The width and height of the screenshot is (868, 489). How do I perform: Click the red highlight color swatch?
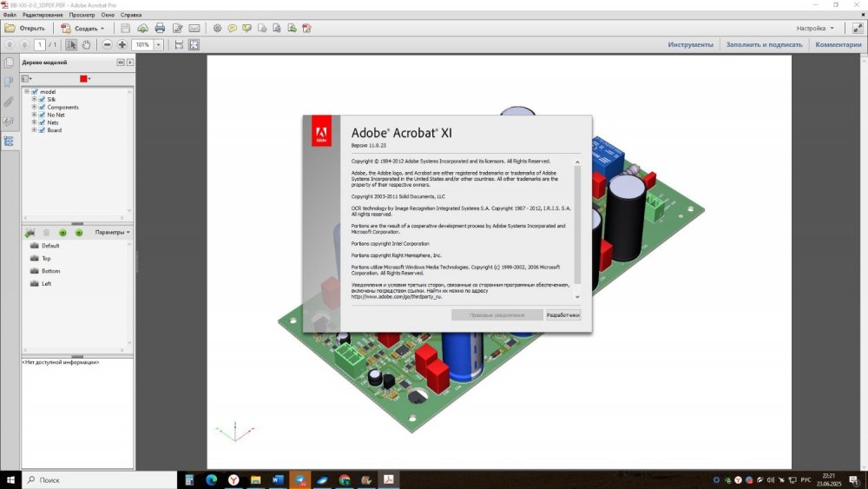[83, 78]
